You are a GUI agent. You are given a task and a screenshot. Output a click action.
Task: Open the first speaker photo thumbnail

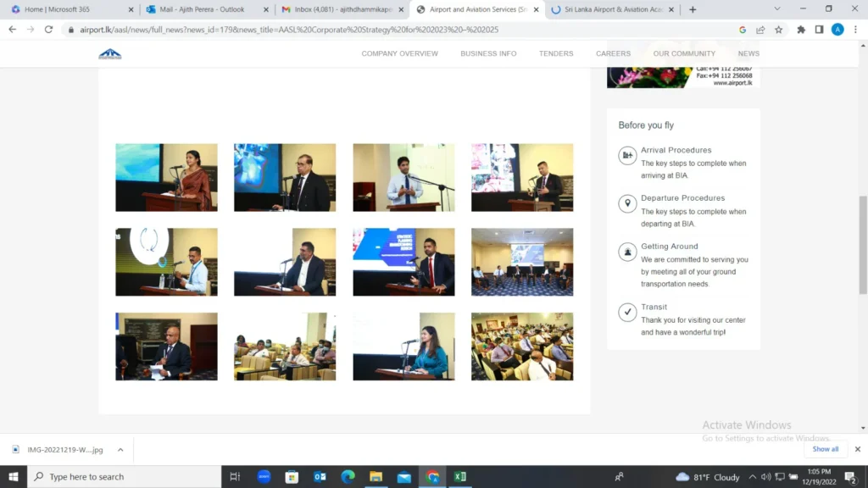[166, 177]
